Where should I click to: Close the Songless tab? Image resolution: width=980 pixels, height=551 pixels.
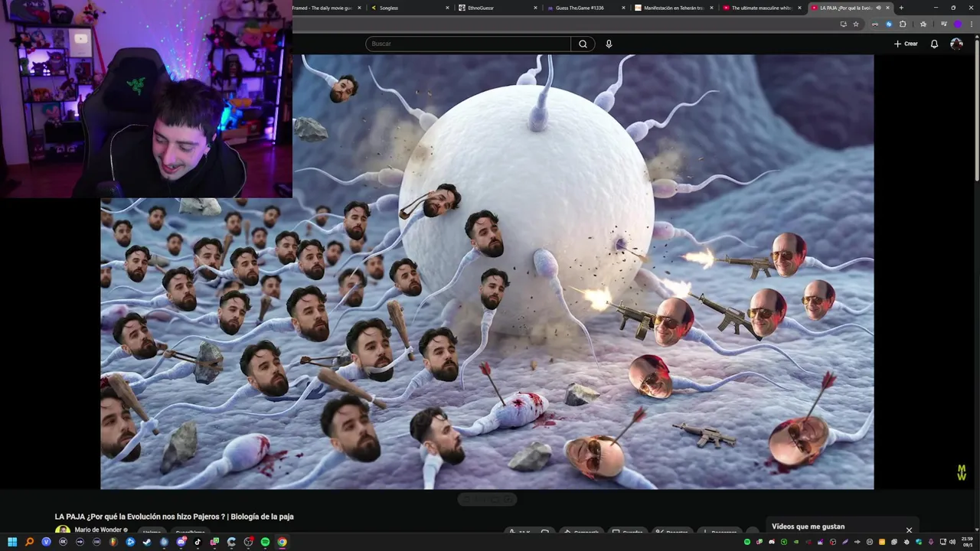[447, 8]
